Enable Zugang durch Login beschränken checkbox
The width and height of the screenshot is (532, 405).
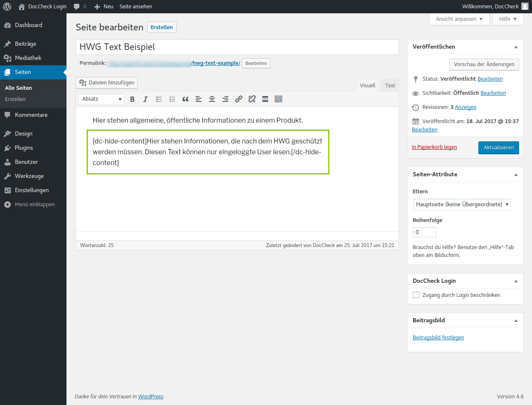coord(416,295)
